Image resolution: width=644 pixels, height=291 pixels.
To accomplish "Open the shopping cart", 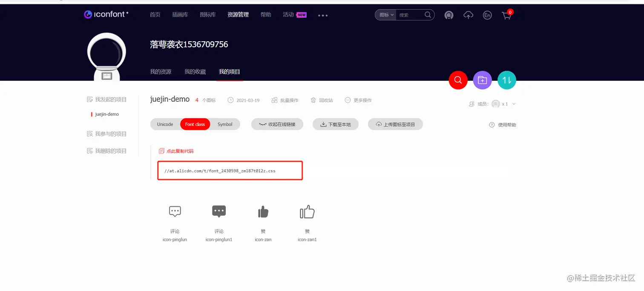I will pos(506,15).
